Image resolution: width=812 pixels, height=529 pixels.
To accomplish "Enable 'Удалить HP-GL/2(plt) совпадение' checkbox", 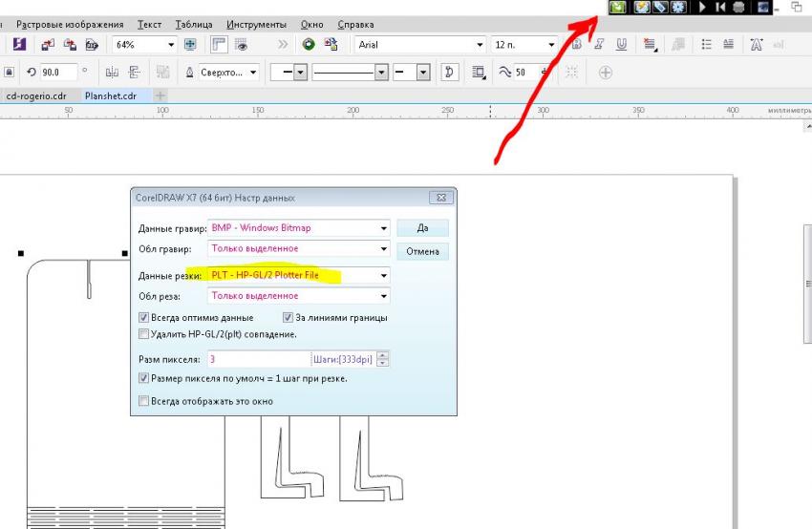I will point(144,334).
